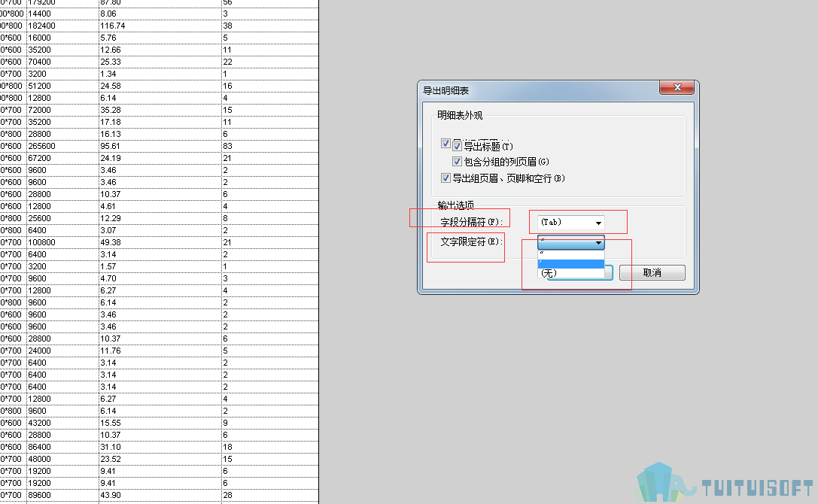Select the cell containing 17.18
The width and height of the screenshot is (818, 504).
pos(160,122)
